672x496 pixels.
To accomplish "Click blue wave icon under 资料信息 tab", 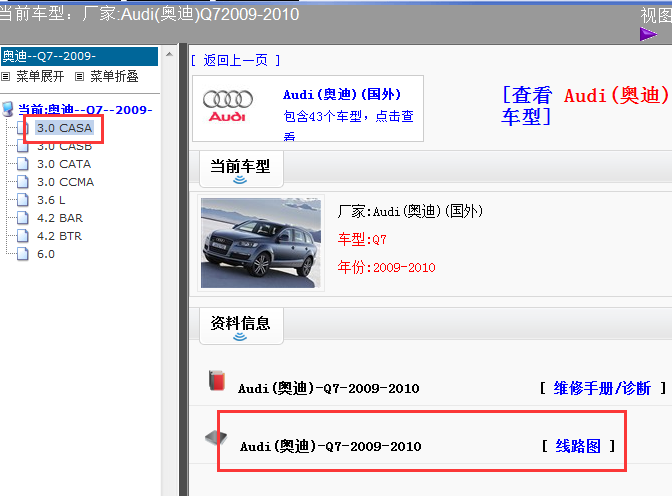I will tap(240, 337).
